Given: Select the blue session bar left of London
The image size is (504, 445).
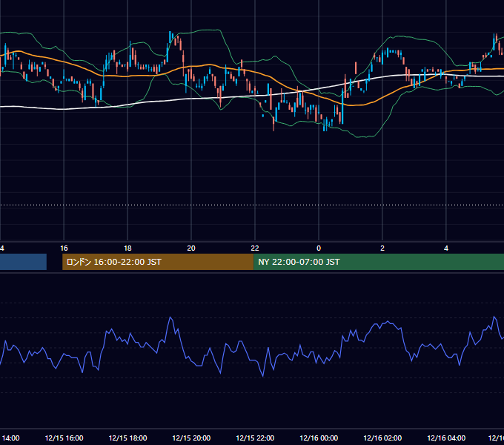Looking at the screenshot, I should [23, 262].
